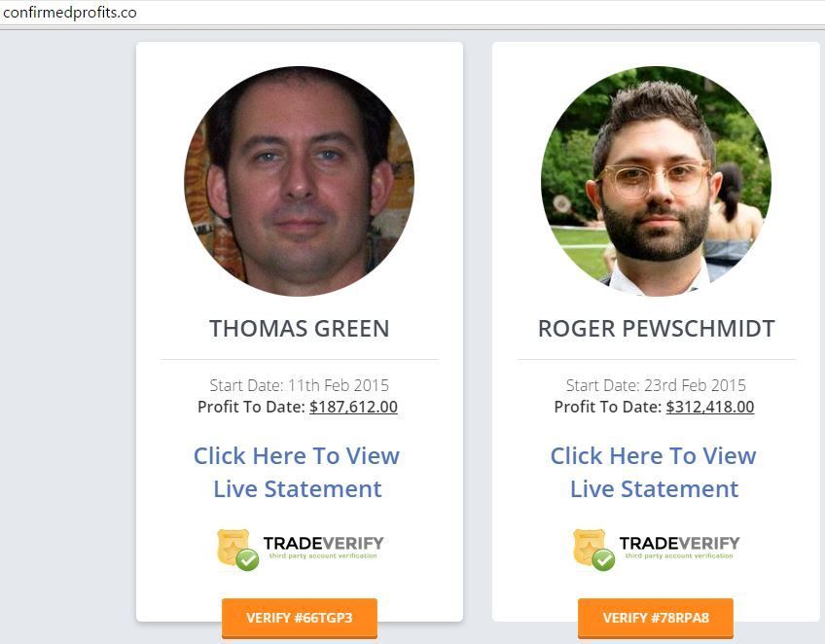Click Roger Pewschmidt's round profile photo
Screen dimensions: 825x644
pyautogui.click(x=656, y=181)
